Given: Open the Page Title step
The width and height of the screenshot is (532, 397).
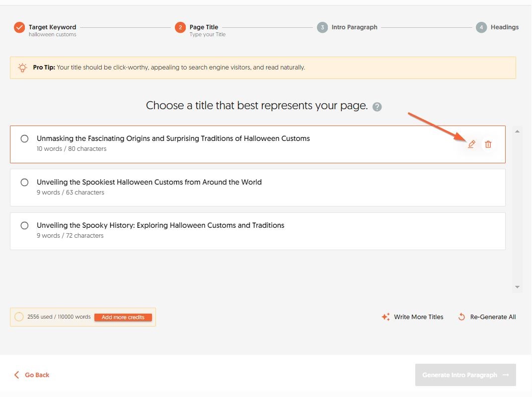Looking at the screenshot, I should click(x=204, y=27).
